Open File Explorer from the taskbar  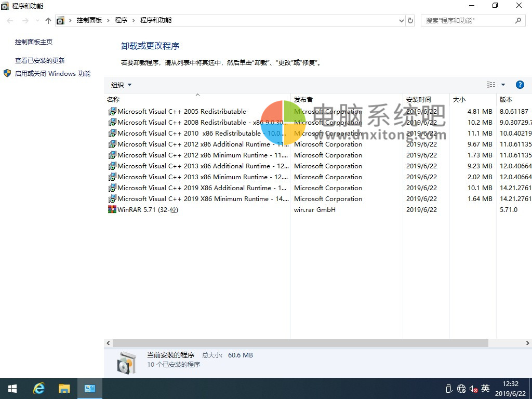click(64, 389)
